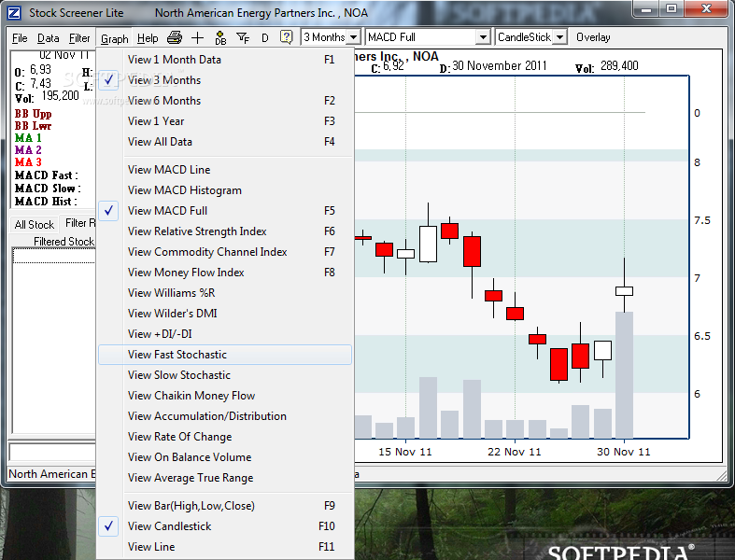The width and height of the screenshot is (735, 560).
Task: Close the open Graph menu
Action: (x=114, y=39)
